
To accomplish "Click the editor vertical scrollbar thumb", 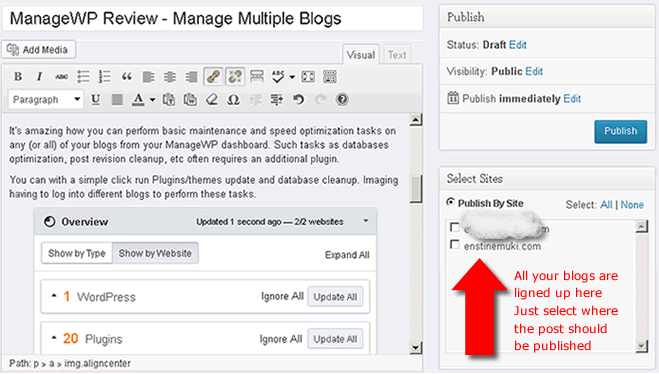I will (x=416, y=189).
